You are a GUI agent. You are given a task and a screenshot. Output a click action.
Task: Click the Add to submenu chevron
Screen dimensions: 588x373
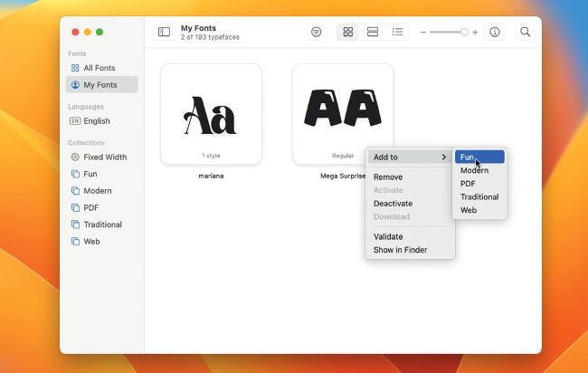point(444,158)
